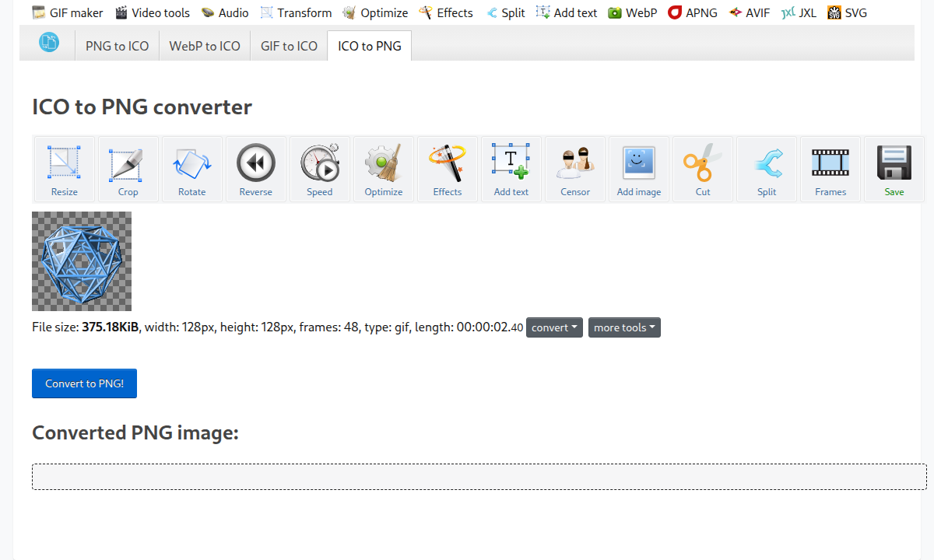
Task: Switch to the WebP to ICO tab
Action: pyautogui.click(x=205, y=46)
